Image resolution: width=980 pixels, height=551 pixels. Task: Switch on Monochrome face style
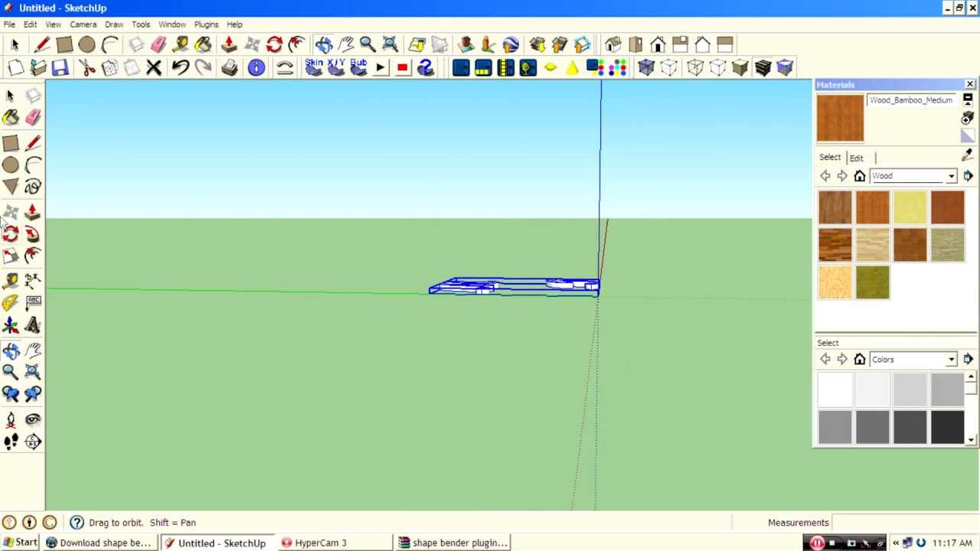click(x=785, y=68)
